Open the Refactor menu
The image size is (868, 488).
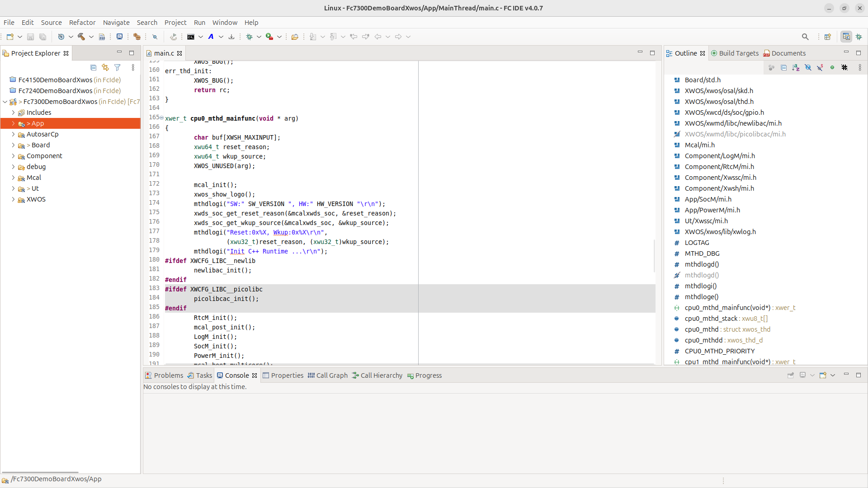point(82,23)
